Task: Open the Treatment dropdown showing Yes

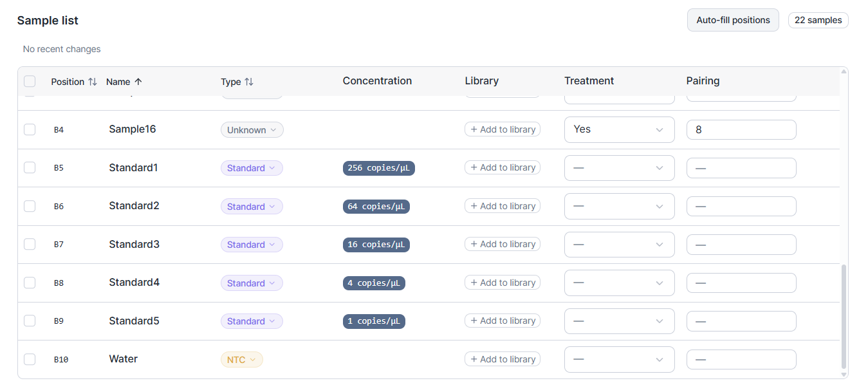Action: (x=620, y=129)
